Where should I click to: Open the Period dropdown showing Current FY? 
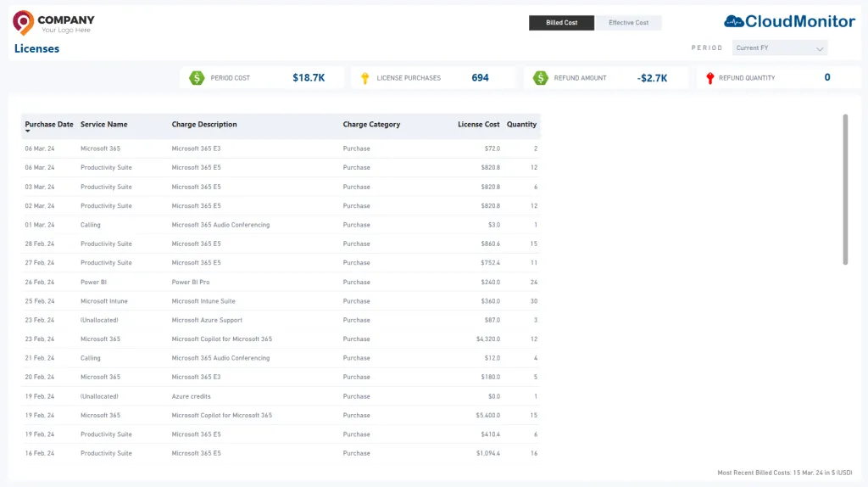click(x=780, y=48)
